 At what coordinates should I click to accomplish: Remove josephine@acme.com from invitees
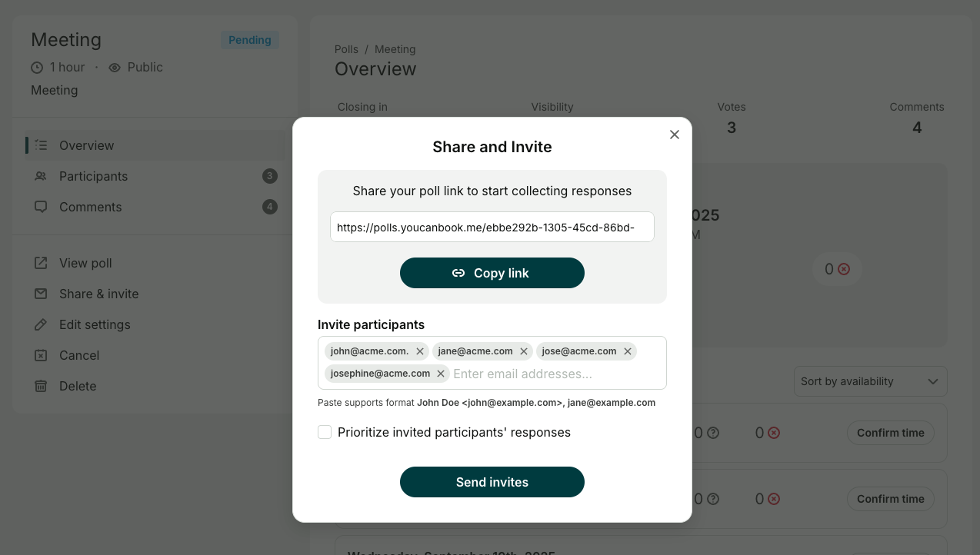pos(441,374)
